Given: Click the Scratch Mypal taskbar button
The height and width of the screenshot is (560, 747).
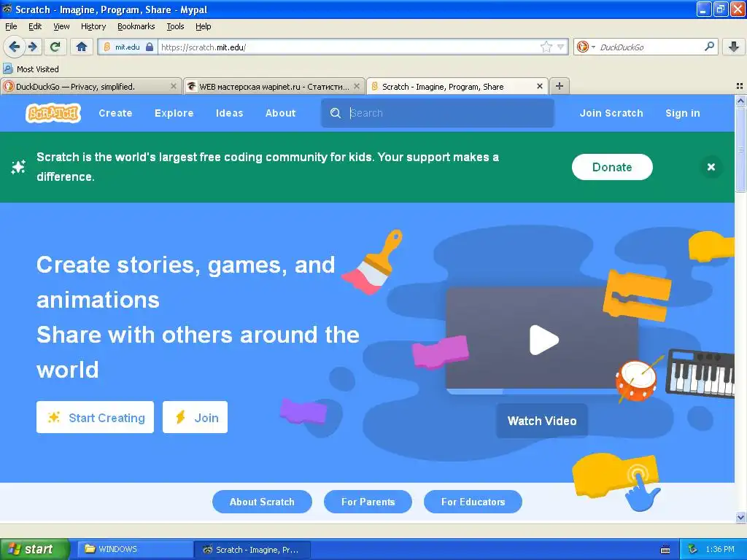Looking at the screenshot, I should tap(252, 550).
